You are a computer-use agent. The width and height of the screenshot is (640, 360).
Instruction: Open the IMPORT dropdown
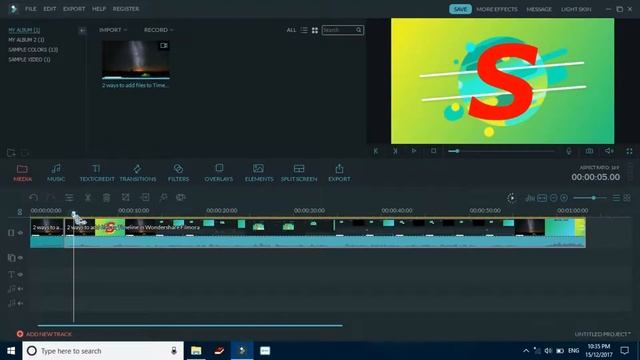point(113,30)
